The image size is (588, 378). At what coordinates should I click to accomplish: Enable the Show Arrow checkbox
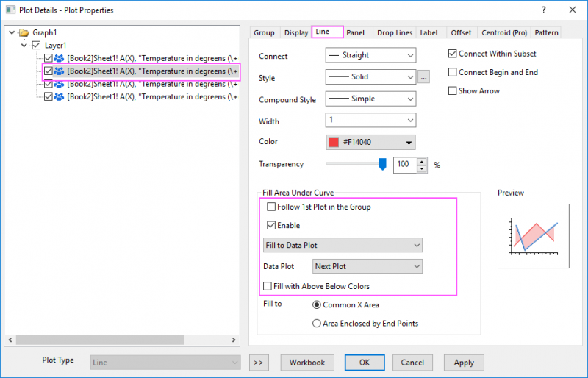pyautogui.click(x=453, y=91)
